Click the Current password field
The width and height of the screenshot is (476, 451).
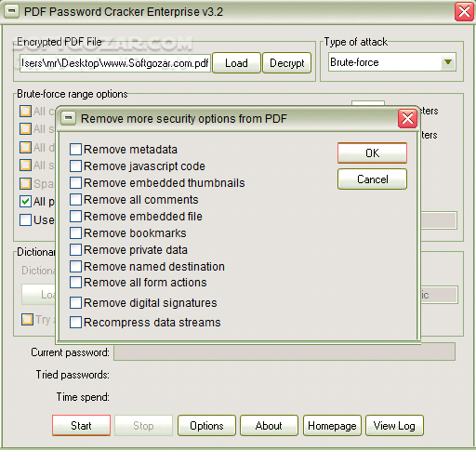coord(284,352)
